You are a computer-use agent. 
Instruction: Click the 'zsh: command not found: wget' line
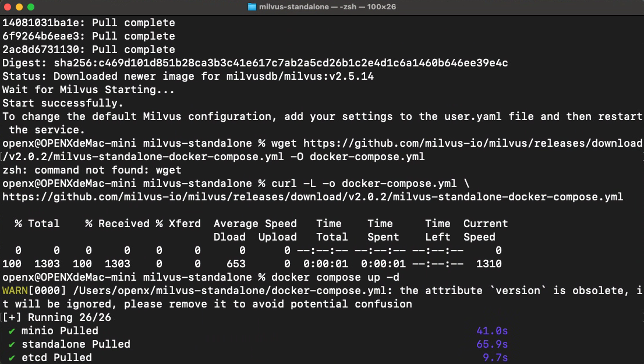pos(91,170)
